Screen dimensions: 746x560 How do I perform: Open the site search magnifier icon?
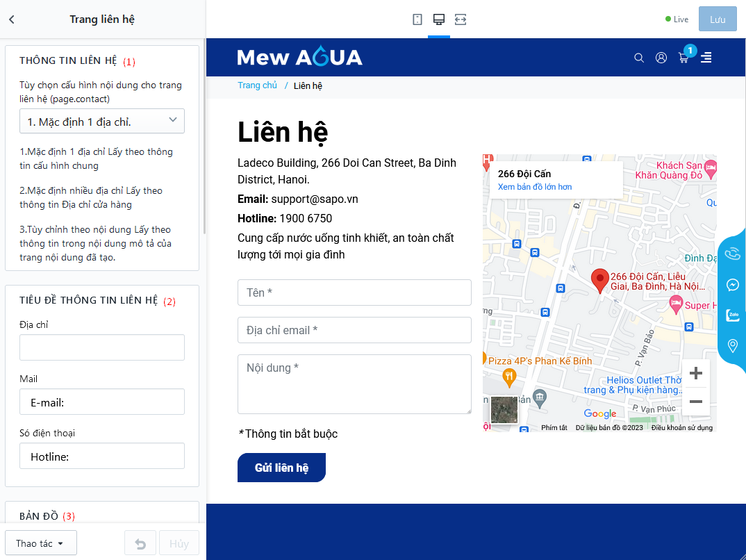pyautogui.click(x=639, y=58)
